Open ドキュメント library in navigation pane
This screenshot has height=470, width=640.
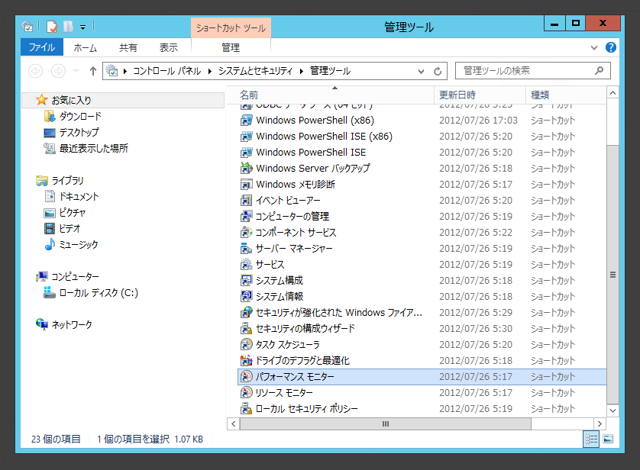click(x=71, y=197)
